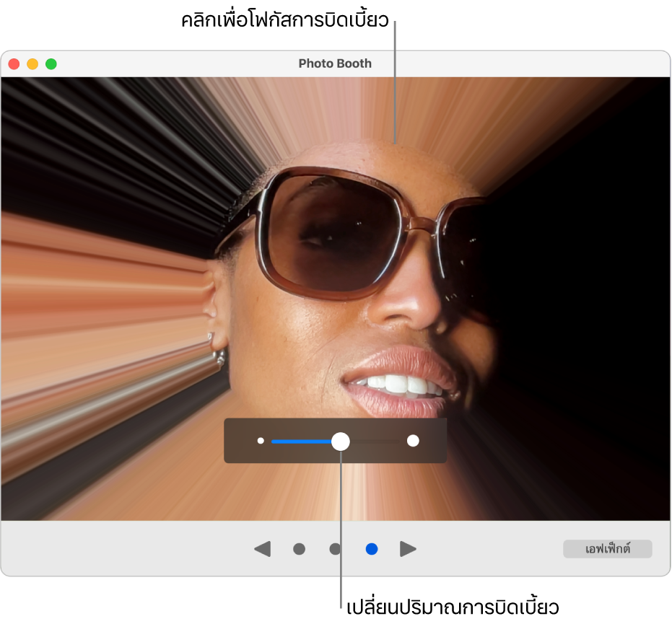Click the Photo Booth window title
Viewport: 672px width, 624px height.
335,63
